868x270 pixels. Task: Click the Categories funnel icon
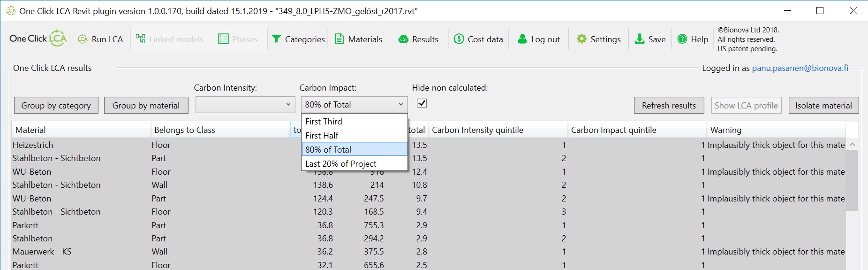coord(277,39)
